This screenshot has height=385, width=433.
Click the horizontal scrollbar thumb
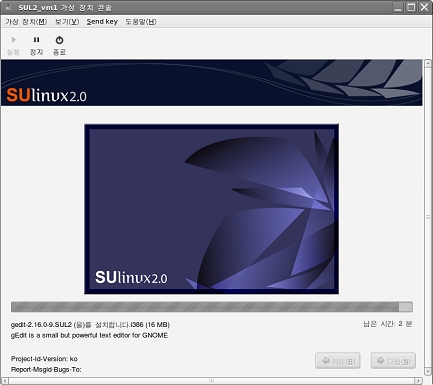[x=212, y=381]
